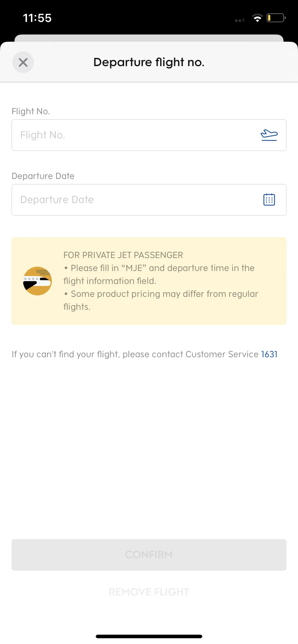298x644 pixels.
Task: Tap the MJE instruction bullet text
Action: [159, 275]
